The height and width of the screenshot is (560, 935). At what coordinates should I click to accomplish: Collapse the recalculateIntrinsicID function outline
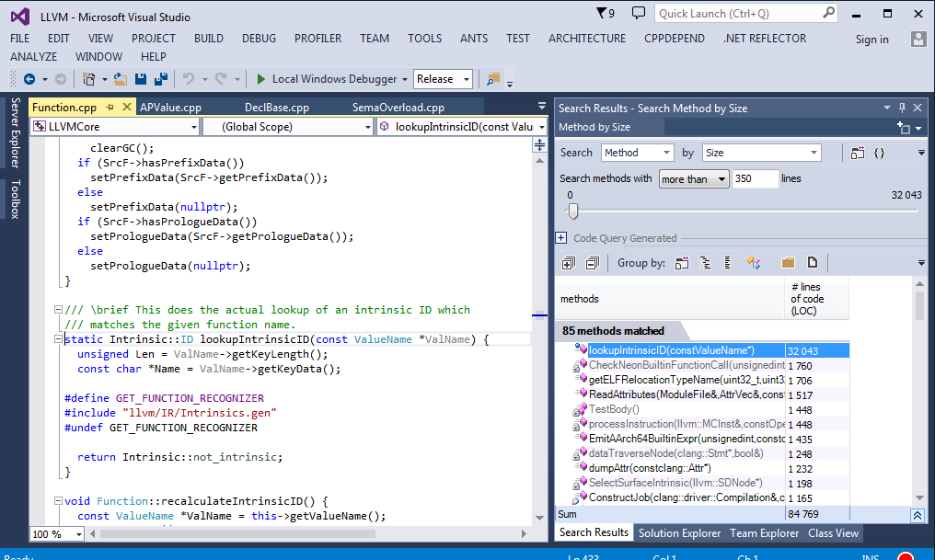(58, 501)
